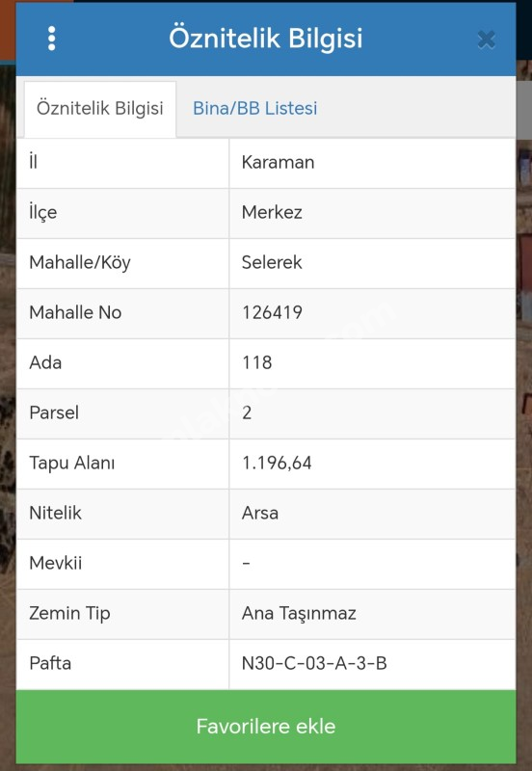
Task: Click the Karaman province value
Action: [x=278, y=163]
